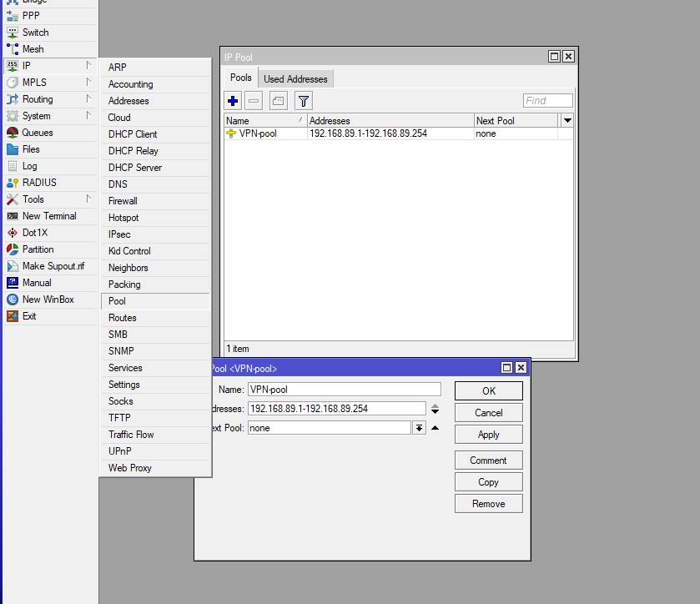700x604 pixels.
Task: Click the Tools sidebar icon
Action: click(13, 199)
